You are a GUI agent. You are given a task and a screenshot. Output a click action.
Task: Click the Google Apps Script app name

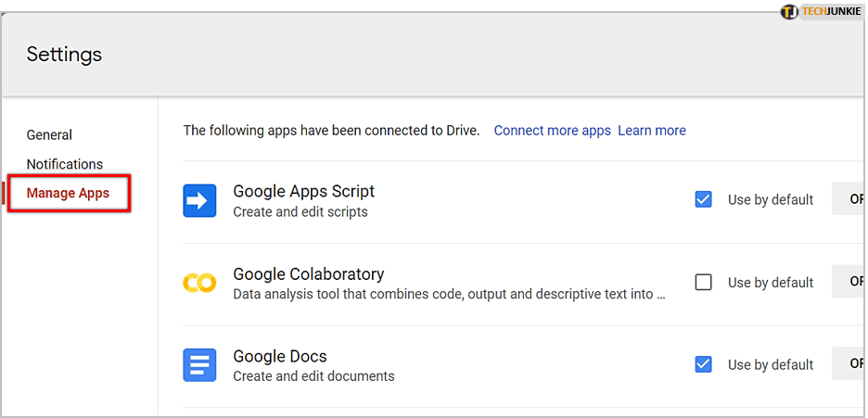click(304, 191)
